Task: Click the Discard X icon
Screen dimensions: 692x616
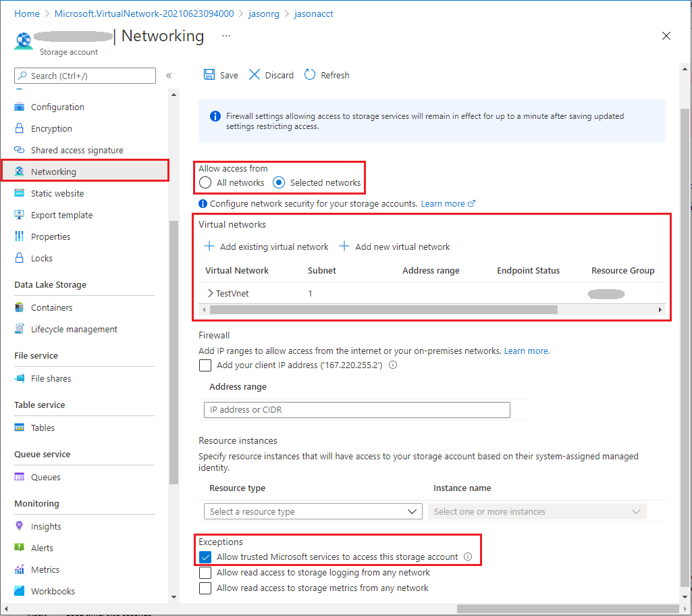Action: (255, 74)
